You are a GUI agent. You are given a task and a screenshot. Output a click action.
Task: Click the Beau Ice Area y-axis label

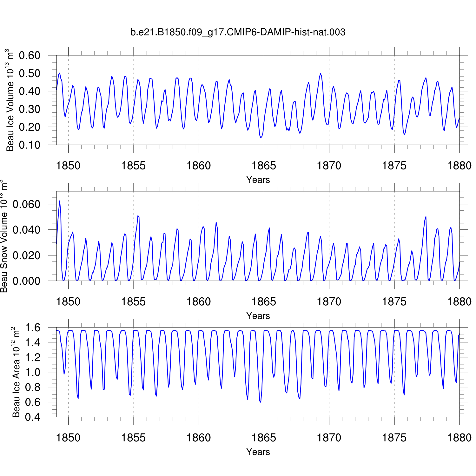coord(16,372)
